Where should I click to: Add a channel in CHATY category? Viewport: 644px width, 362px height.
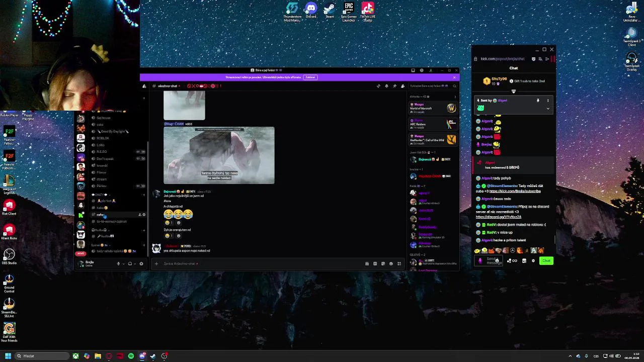pyautogui.click(x=144, y=195)
